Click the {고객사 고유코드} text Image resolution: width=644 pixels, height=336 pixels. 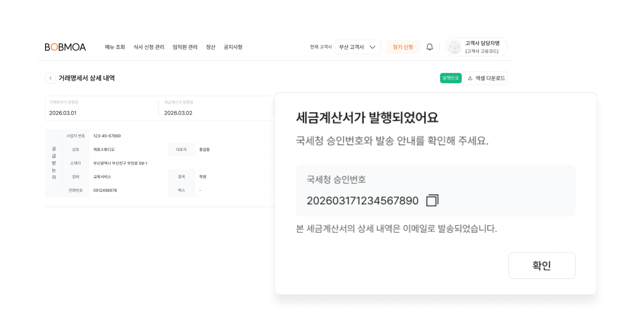tap(482, 51)
